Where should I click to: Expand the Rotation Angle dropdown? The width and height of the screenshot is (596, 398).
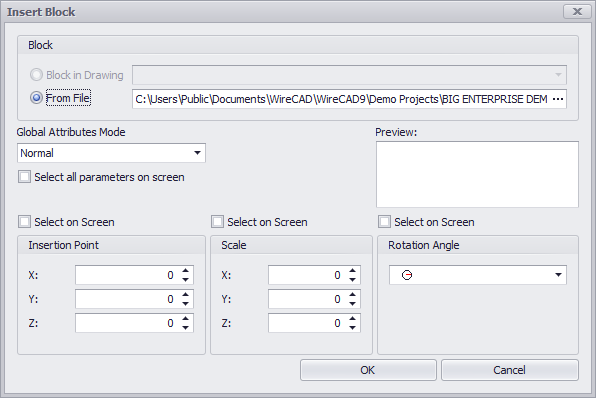(x=558, y=275)
